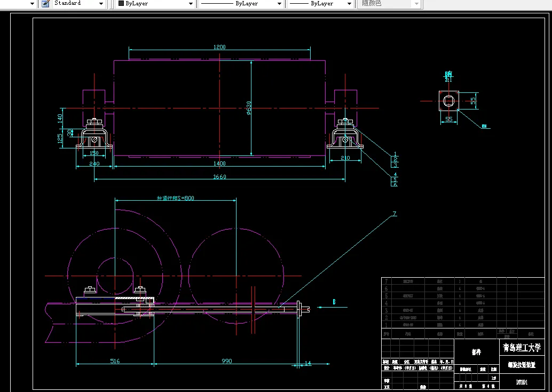Open the lineweight ByLayer dropdown

349,4
